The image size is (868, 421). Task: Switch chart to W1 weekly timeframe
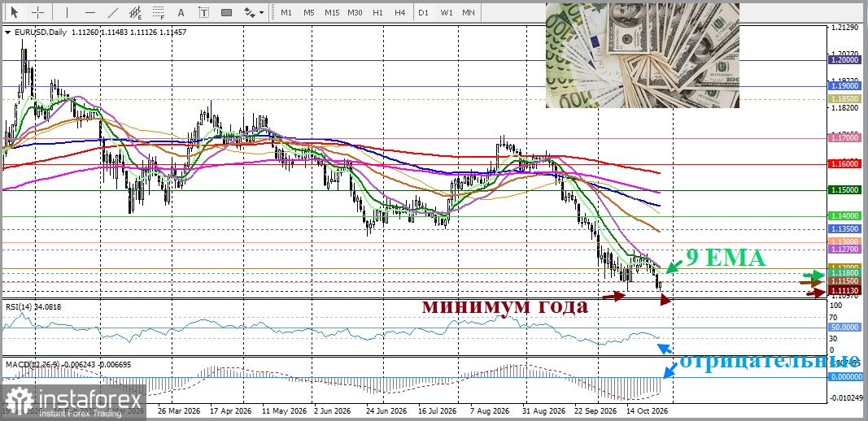(x=446, y=12)
